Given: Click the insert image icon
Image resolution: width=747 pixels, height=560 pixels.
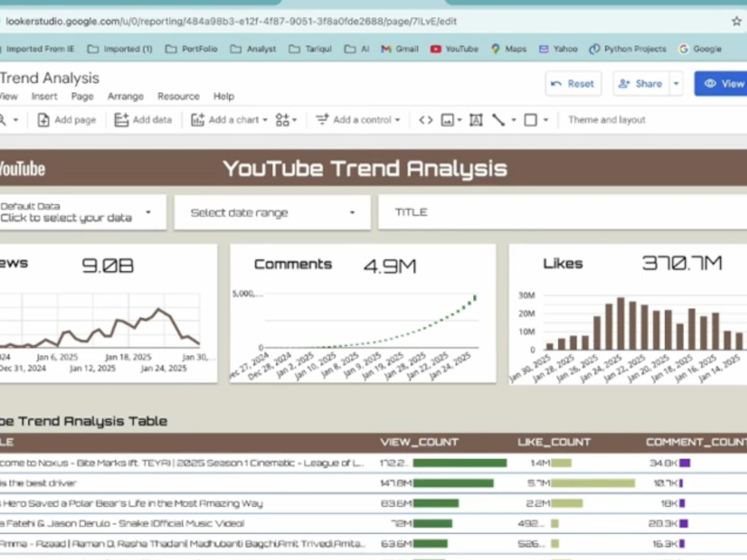Looking at the screenshot, I should tap(447, 120).
